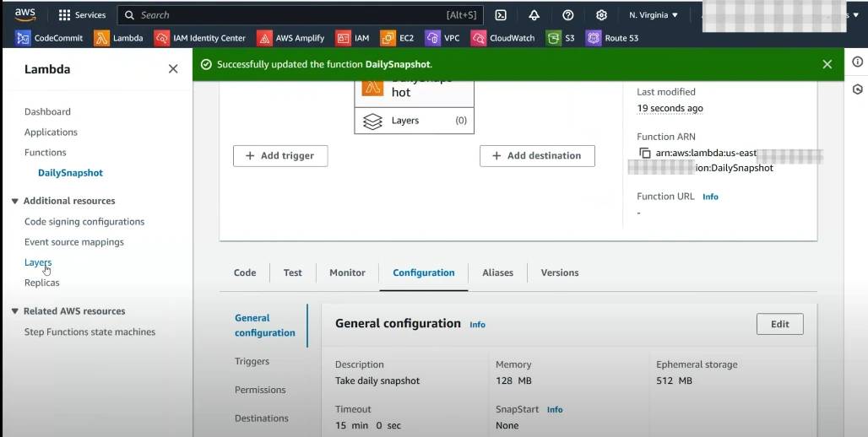Click the AWS logo home icon
Image resolution: width=868 pixels, height=437 pixels.
[25, 14]
